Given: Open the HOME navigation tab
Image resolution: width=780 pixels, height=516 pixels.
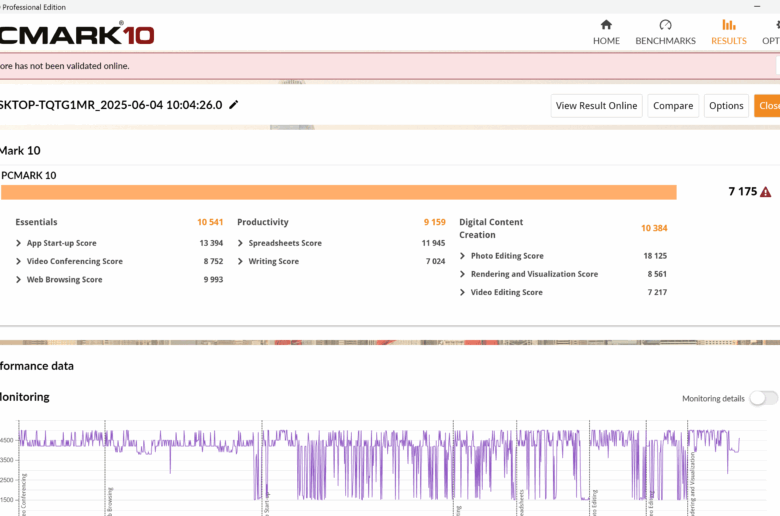Looking at the screenshot, I should (x=606, y=33).
